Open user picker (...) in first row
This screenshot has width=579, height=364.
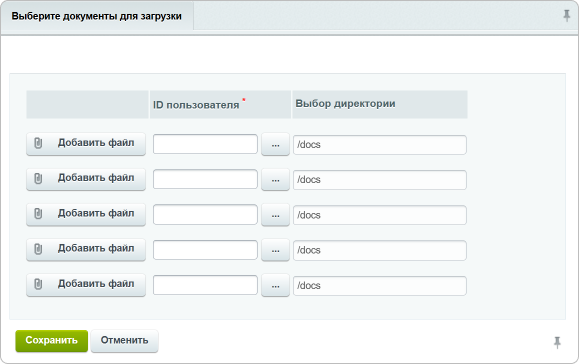(275, 144)
